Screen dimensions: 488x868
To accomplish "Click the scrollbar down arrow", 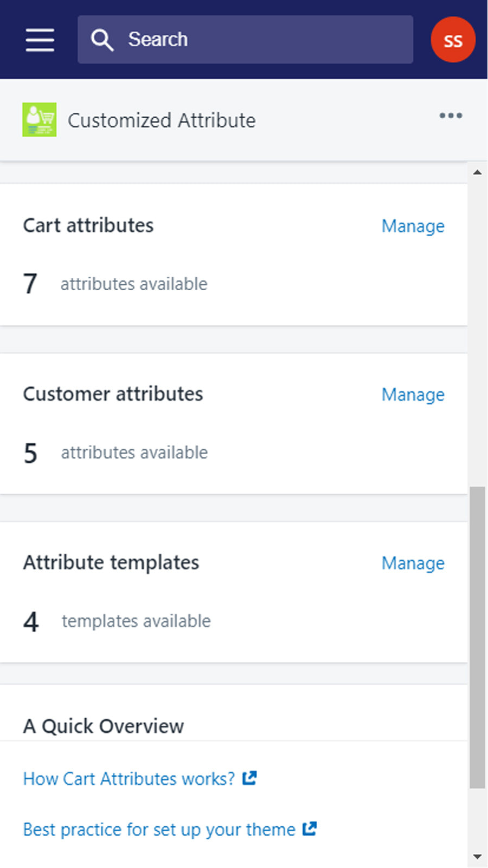I will pyautogui.click(x=477, y=857).
